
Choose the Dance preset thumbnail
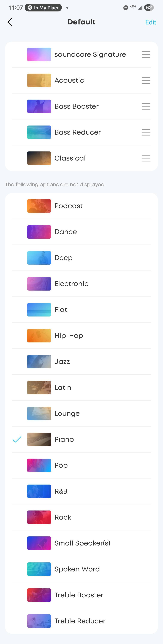39,232
